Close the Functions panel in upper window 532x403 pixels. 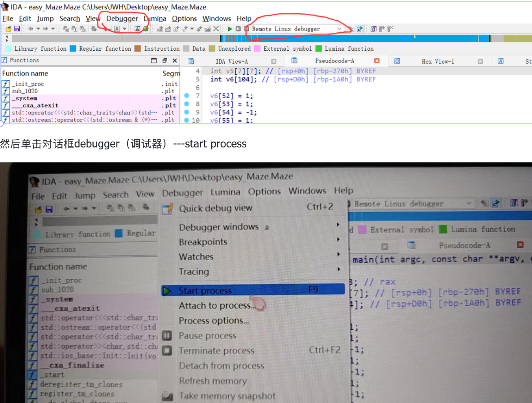pyautogui.click(x=175, y=61)
